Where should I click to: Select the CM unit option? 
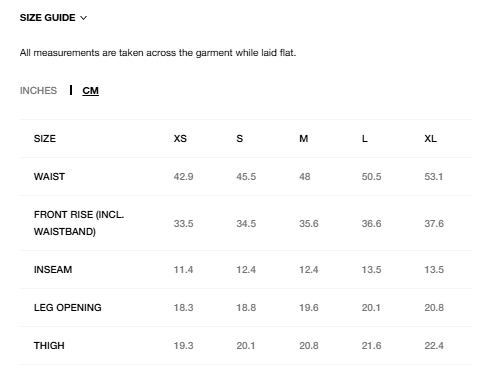point(91,91)
